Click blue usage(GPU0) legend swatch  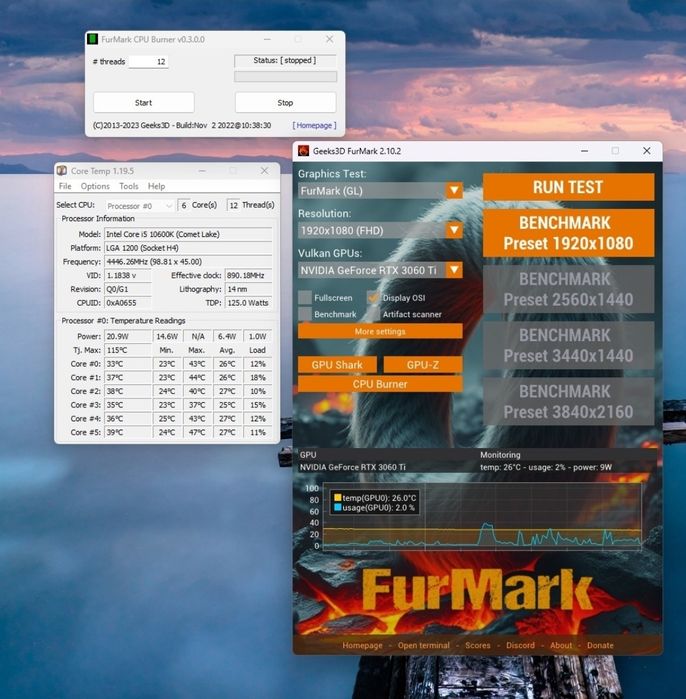click(x=337, y=507)
